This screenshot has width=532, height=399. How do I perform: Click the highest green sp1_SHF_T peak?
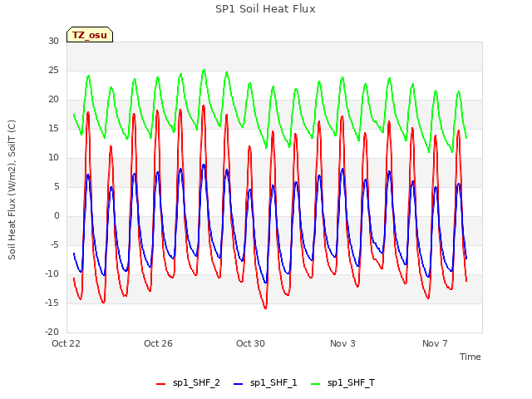(204, 70)
